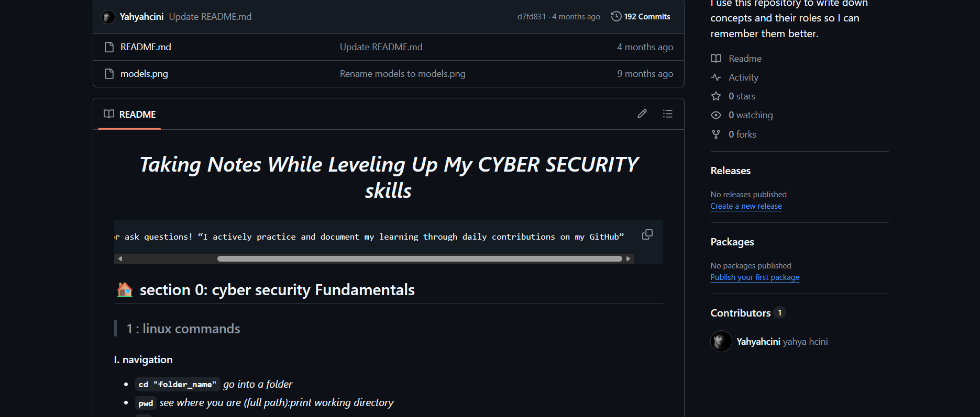The height and width of the screenshot is (417, 980).
Task: Click the code block horizontal scrollbar thumb
Action: (x=420, y=258)
